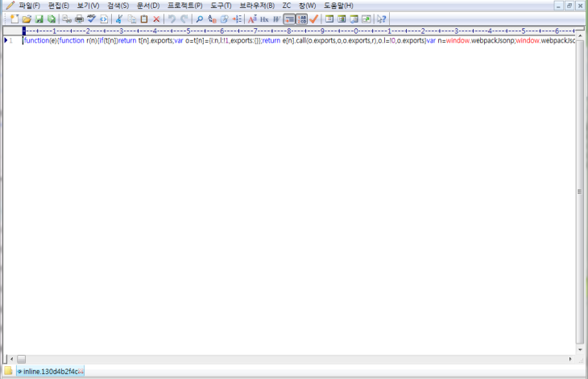
Task: Click the Cut scissors icon
Action: click(119, 19)
